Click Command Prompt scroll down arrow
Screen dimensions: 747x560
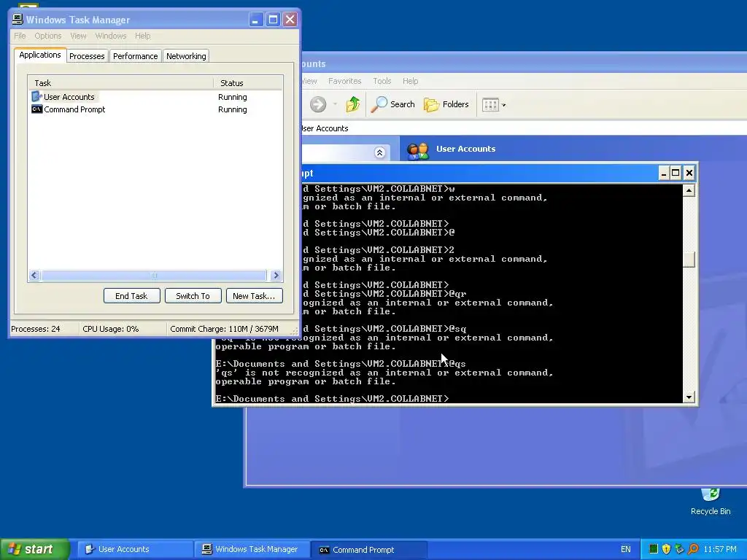click(x=689, y=397)
